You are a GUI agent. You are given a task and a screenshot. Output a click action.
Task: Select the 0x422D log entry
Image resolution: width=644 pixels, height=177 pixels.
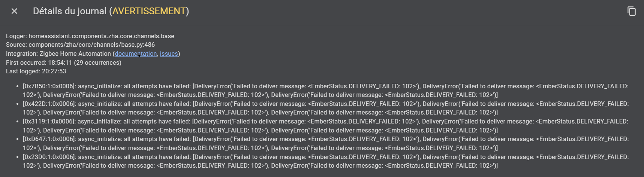325,108
